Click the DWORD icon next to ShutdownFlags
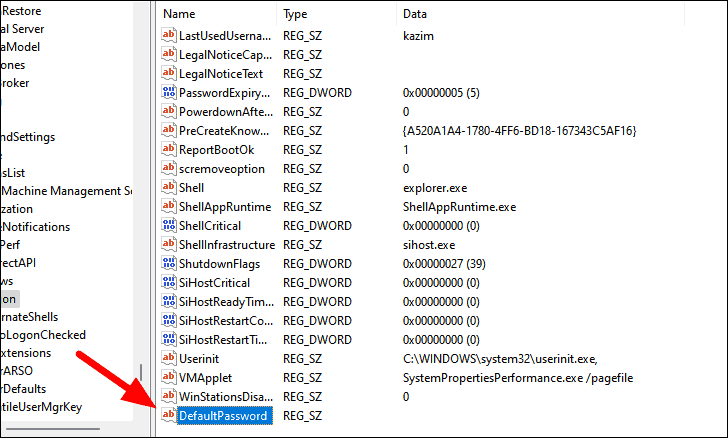Image resolution: width=728 pixels, height=438 pixels. pyautogui.click(x=169, y=263)
